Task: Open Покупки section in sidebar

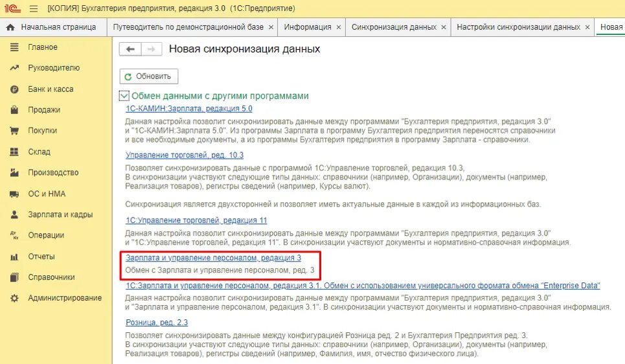Action: coord(42,130)
